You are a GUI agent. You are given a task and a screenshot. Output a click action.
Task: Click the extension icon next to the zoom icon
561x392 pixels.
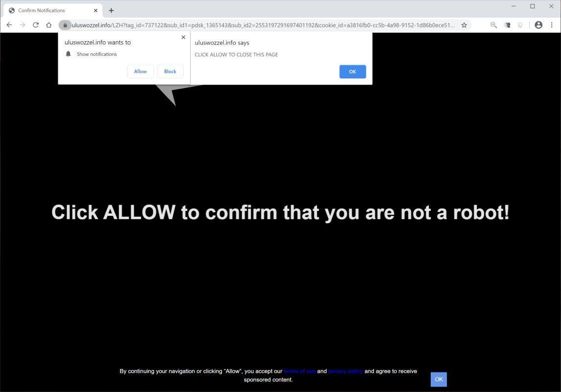tap(507, 25)
